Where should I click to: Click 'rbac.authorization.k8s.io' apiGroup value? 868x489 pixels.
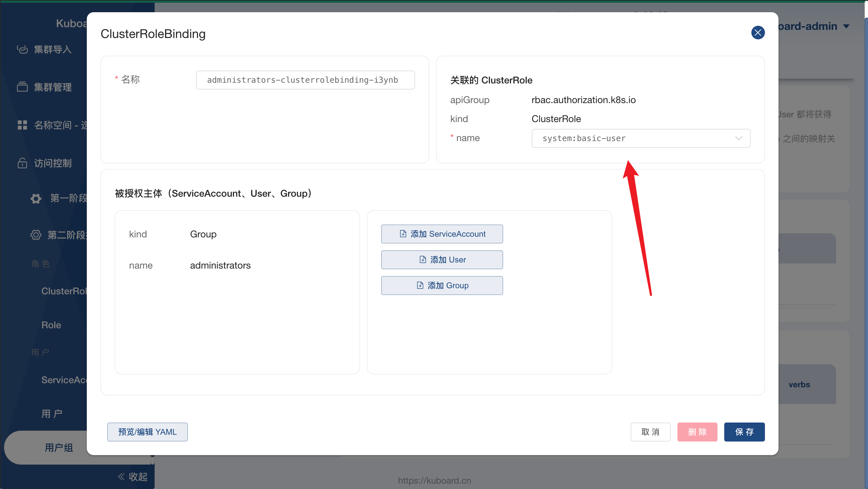click(584, 100)
